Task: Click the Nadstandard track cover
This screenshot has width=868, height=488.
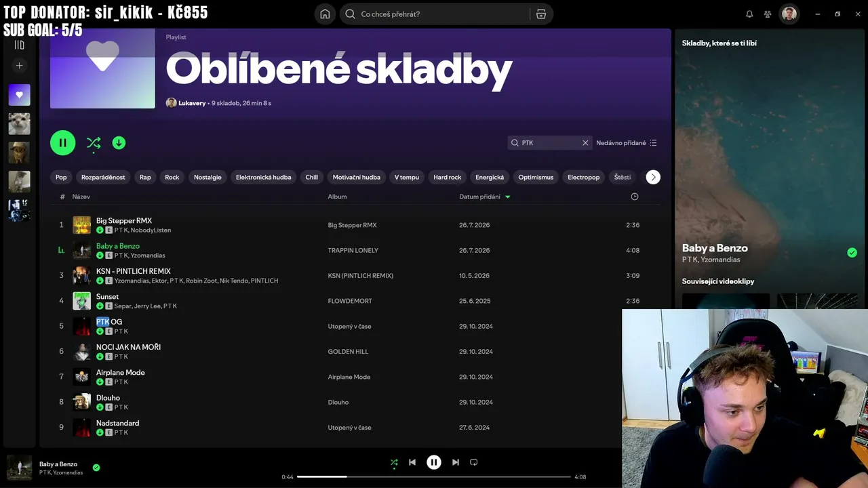Action: tap(82, 428)
